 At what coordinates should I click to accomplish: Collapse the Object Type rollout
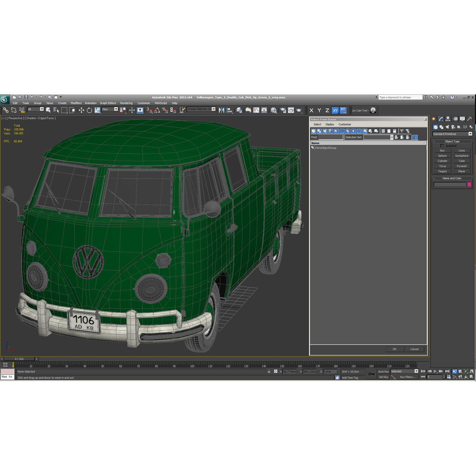click(x=452, y=141)
